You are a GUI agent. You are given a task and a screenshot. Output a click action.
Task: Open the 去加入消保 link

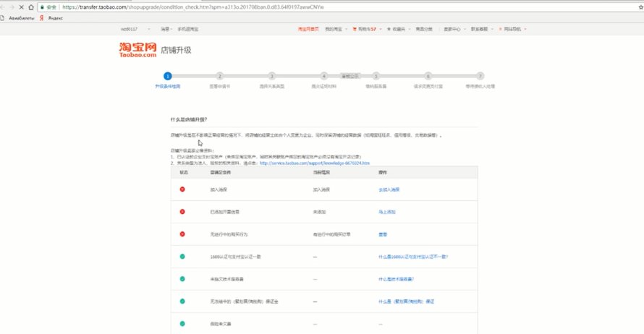pyautogui.click(x=389, y=189)
